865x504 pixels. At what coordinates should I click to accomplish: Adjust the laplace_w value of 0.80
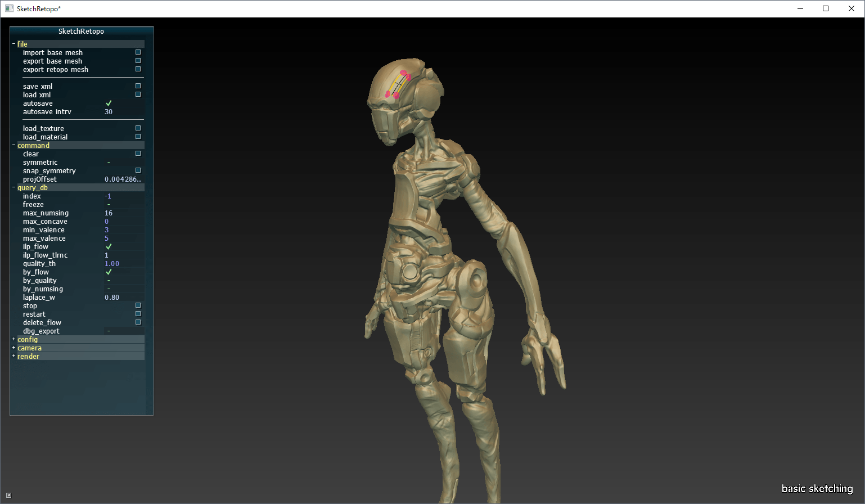[111, 297]
